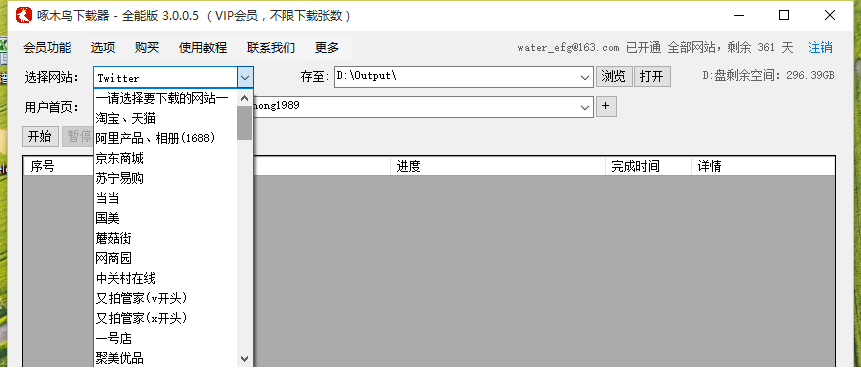Click the plus button beside user homepage

(606, 107)
